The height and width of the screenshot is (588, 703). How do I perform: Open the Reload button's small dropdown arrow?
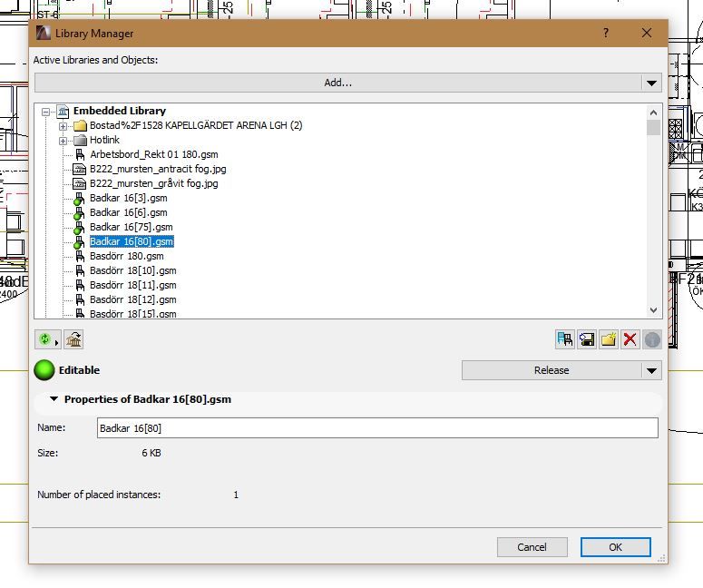(x=56, y=343)
